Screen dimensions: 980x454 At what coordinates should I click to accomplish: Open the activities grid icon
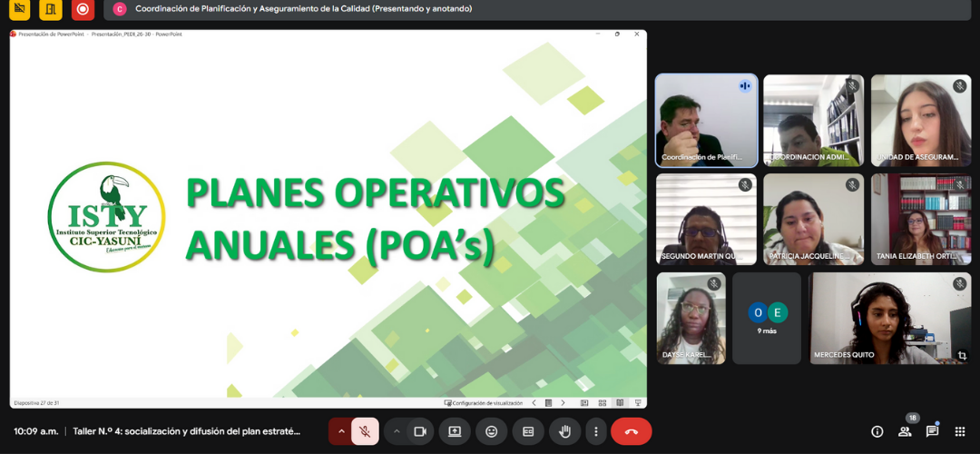(960, 432)
